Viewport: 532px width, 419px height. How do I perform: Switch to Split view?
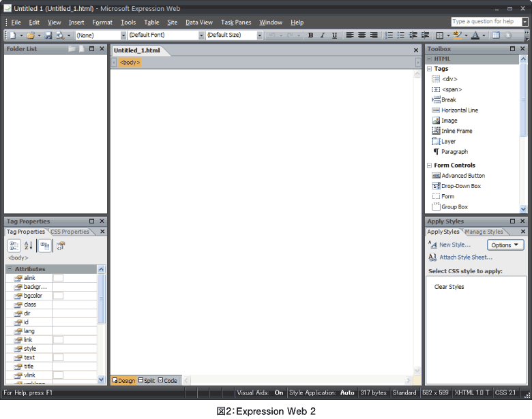pyautogui.click(x=147, y=380)
